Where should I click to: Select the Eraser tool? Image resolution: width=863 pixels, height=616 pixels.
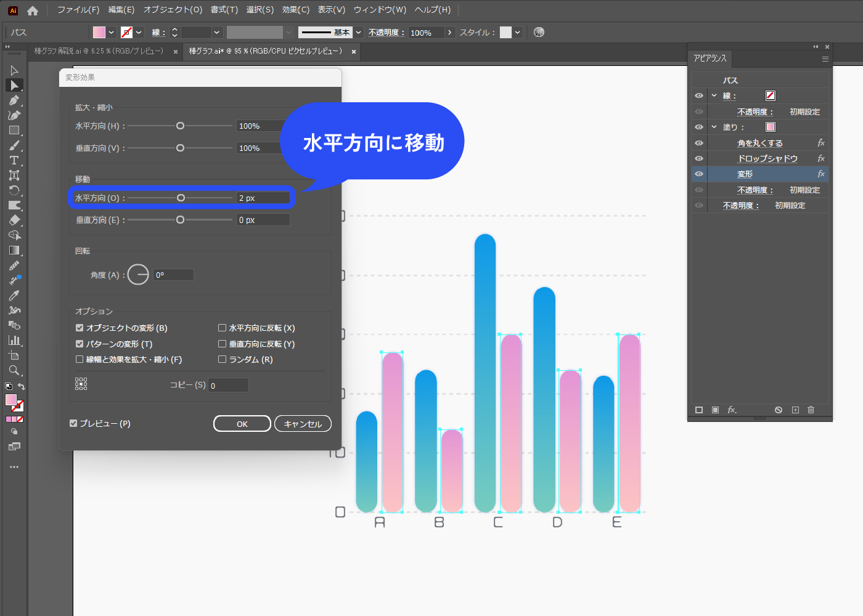14,220
